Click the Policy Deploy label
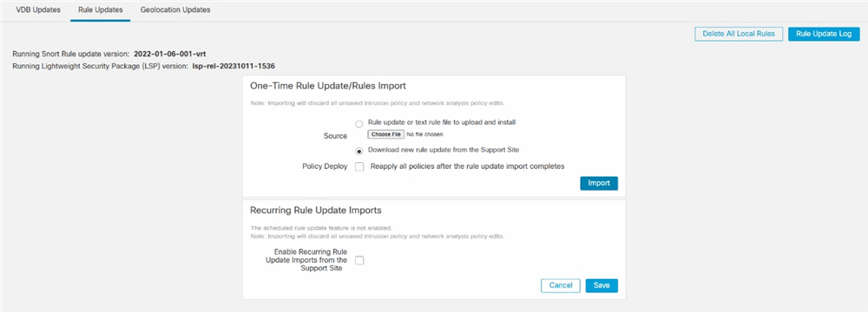Viewport: 868px width, 312px height. tap(325, 166)
